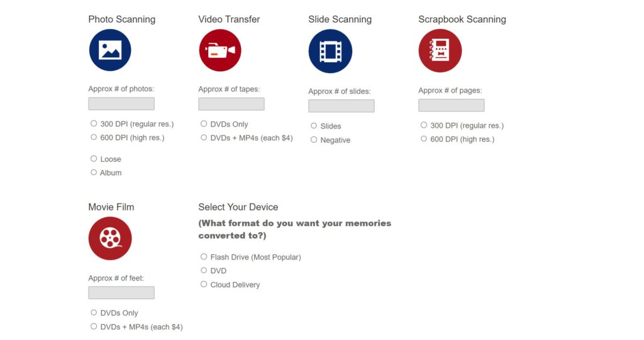Viewport: 644px width, 340px height.
Task: Focus the approx number of feet field
Action: coord(121,293)
